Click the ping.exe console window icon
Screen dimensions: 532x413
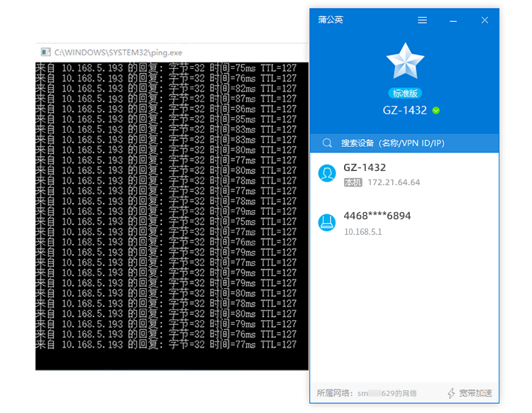[x=46, y=52]
